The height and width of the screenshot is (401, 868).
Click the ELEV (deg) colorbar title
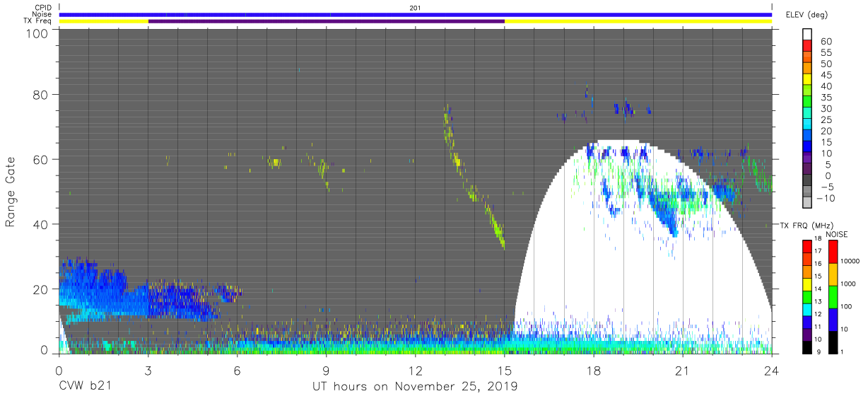[806, 15]
